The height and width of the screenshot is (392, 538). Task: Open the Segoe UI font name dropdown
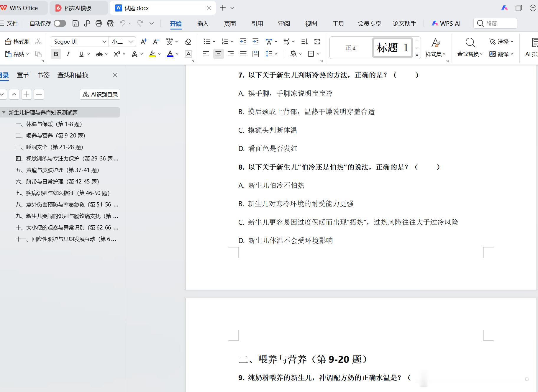(104, 42)
